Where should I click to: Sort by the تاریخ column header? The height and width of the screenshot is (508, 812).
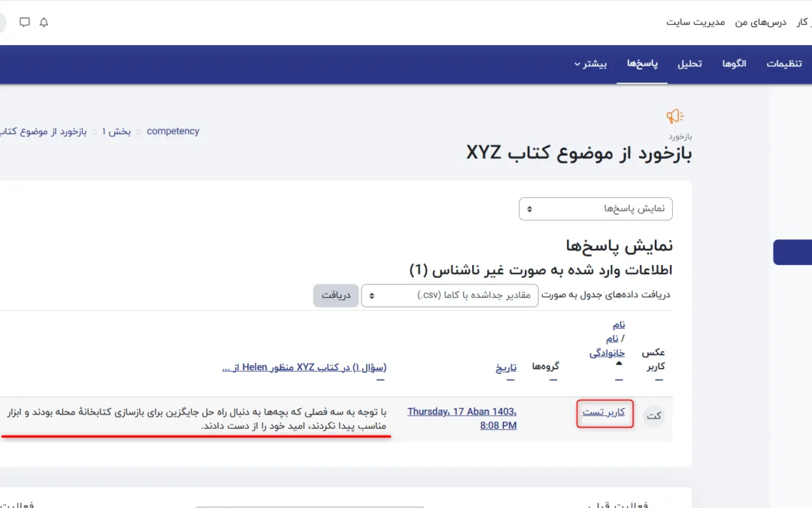pyautogui.click(x=506, y=368)
